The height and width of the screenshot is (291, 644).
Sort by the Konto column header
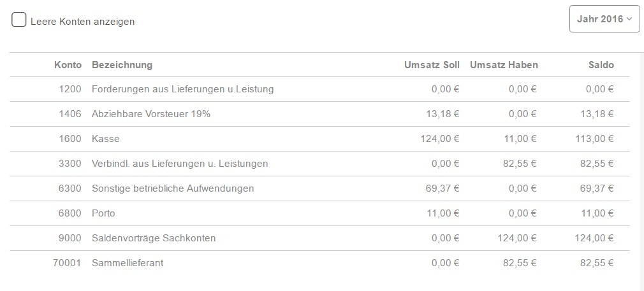point(68,65)
